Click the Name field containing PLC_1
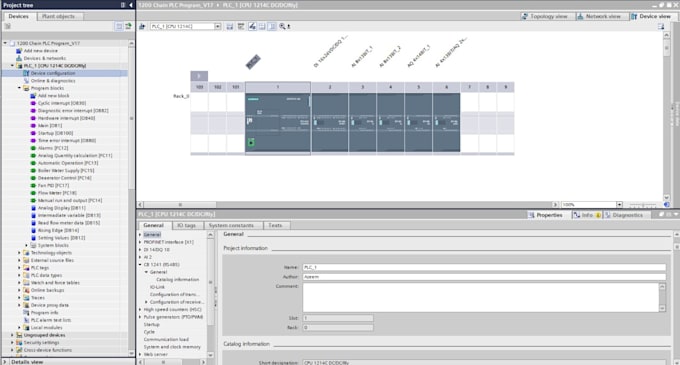 point(484,267)
